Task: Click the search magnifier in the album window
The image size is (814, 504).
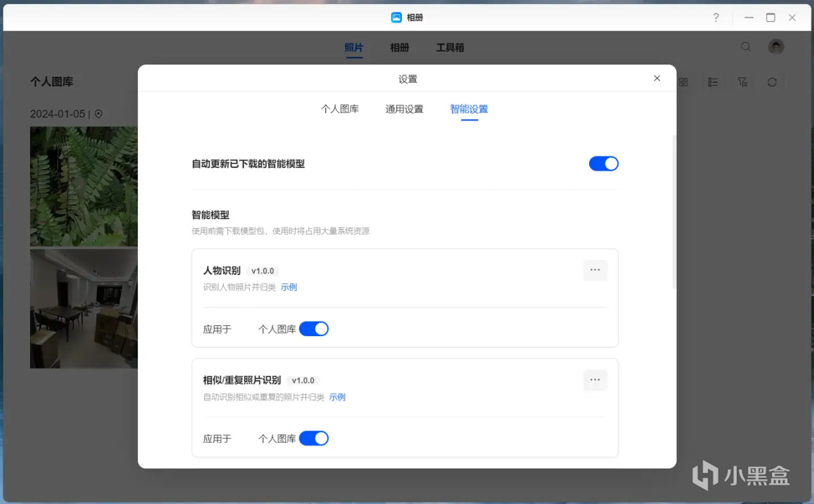Action: [746, 47]
